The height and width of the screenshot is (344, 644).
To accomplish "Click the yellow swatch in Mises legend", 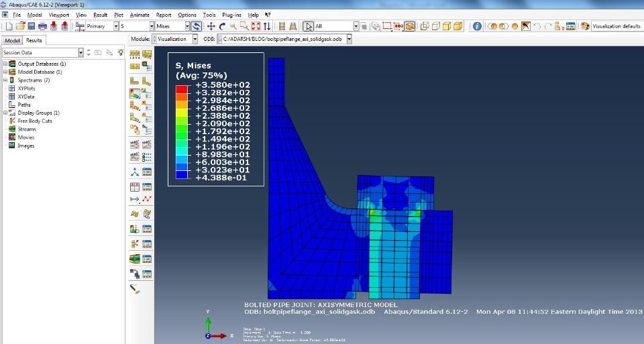I will pos(182,113).
